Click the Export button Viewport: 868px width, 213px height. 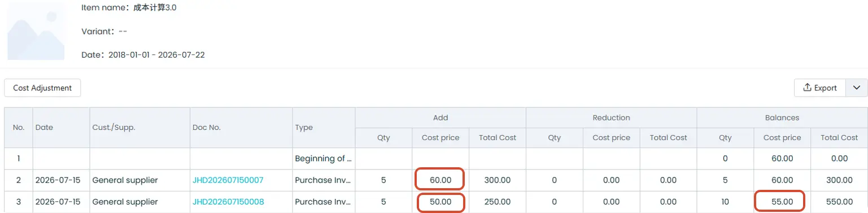pyautogui.click(x=819, y=88)
